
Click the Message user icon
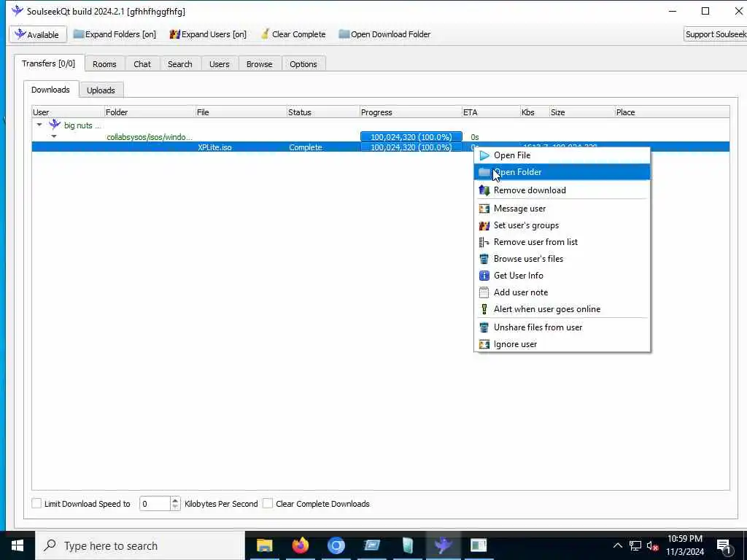point(484,209)
